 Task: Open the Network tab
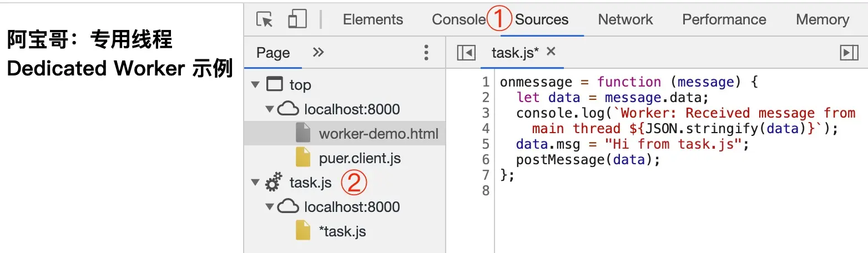(x=625, y=19)
